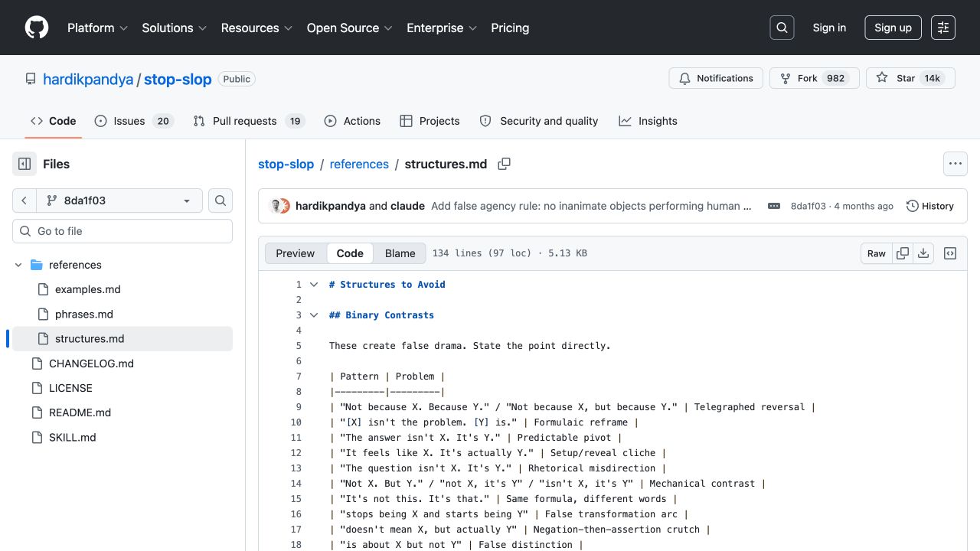Open SKILL.md in file tree
Viewport: 980px width, 551px height.
tap(73, 438)
